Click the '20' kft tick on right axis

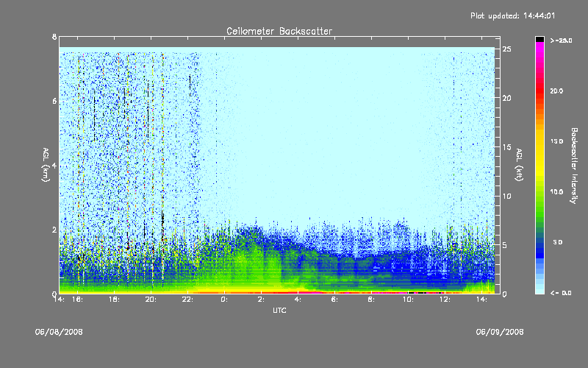[507, 99]
